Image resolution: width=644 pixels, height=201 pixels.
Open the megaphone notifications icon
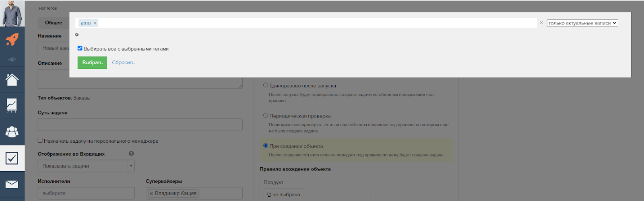point(12,59)
